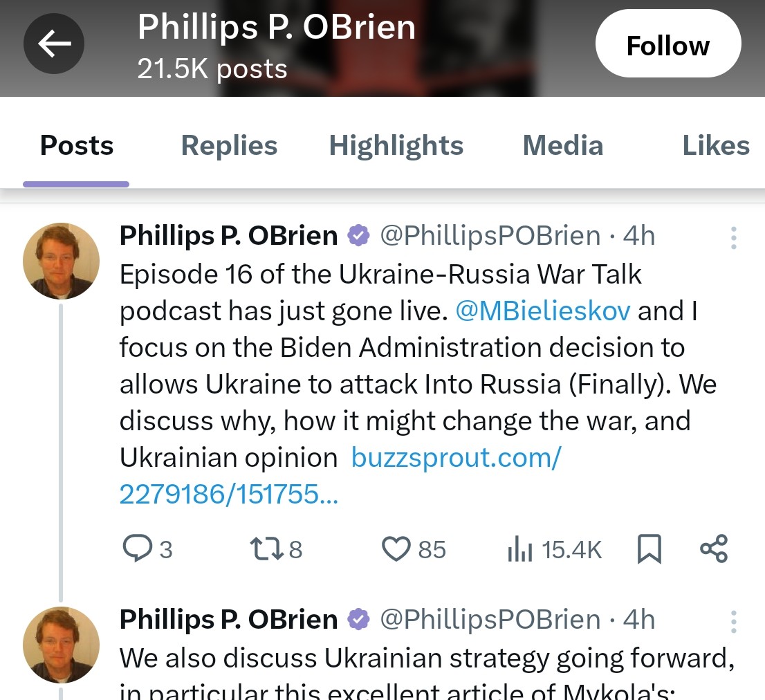
Task: Share the Episode 16 podcast post
Action: (x=714, y=549)
